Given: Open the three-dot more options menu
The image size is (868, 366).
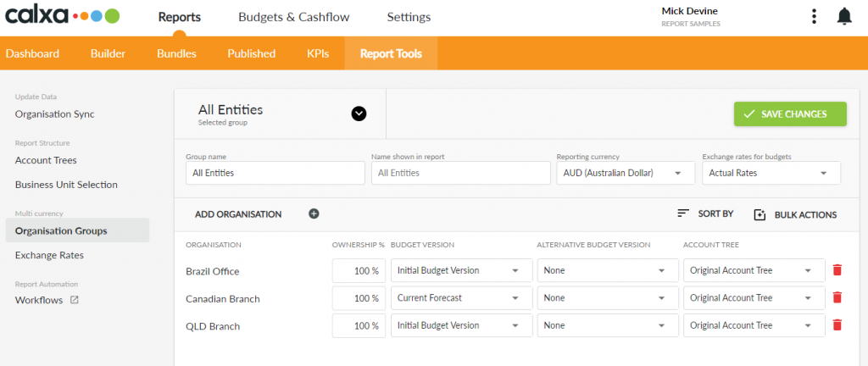Looking at the screenshot, I should [x=814, y=17].
